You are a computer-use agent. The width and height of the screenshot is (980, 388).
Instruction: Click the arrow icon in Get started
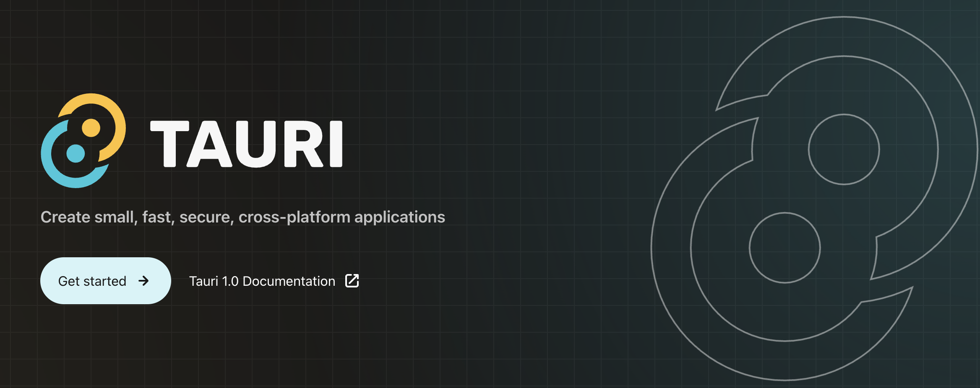point(143,281)
